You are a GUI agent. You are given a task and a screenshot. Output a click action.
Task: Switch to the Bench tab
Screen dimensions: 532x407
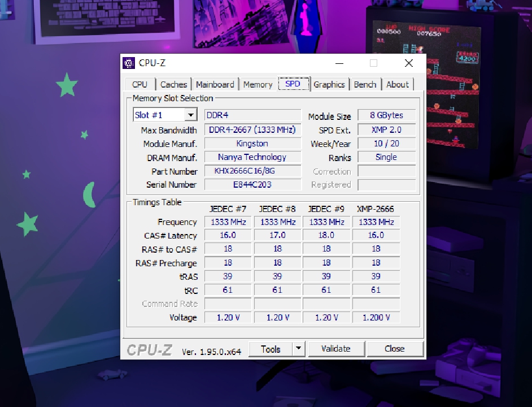point(365,84)
